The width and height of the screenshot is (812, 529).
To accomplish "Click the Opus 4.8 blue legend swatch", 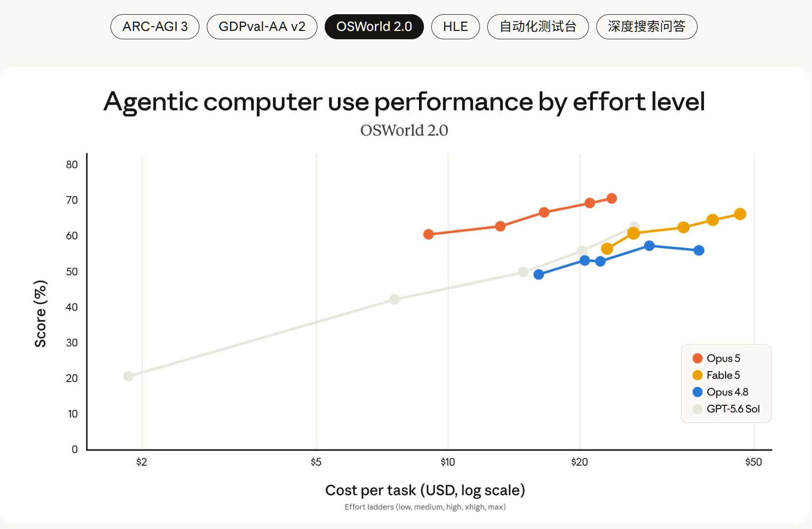I will 698,392.
